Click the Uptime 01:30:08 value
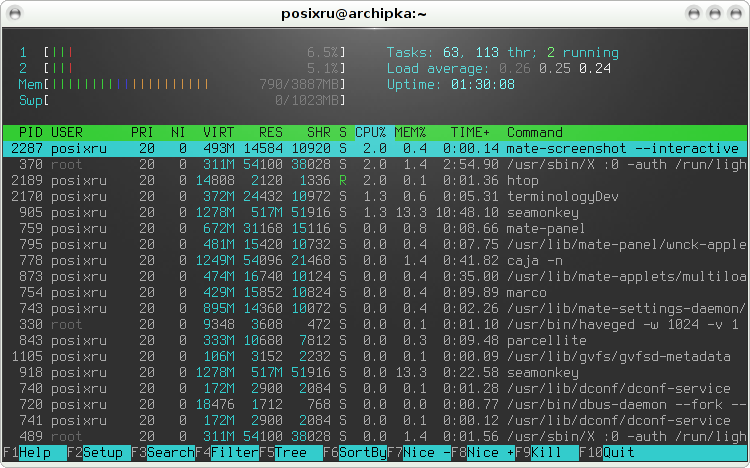 tap(483, 85)
